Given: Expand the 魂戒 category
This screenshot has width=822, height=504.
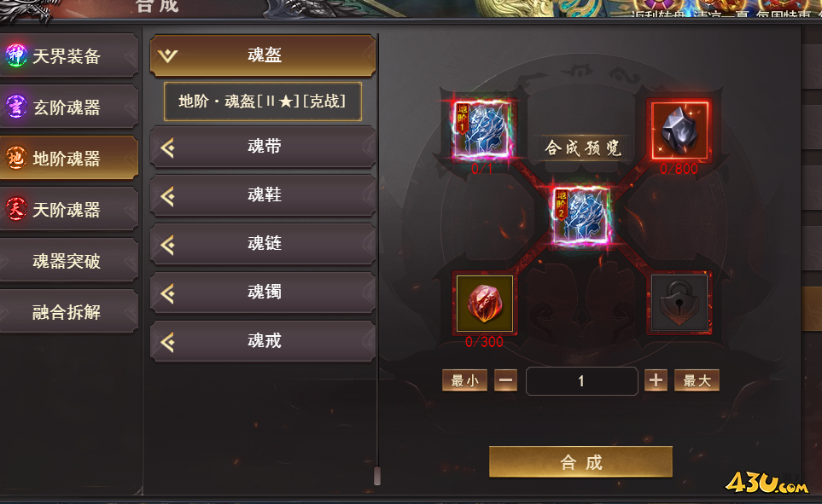Looking at the screenshot, I should tap(263, 342).
